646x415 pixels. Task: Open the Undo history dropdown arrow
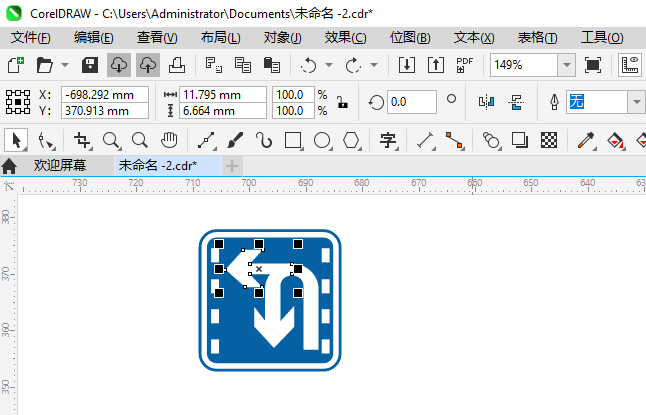(329, 65)
